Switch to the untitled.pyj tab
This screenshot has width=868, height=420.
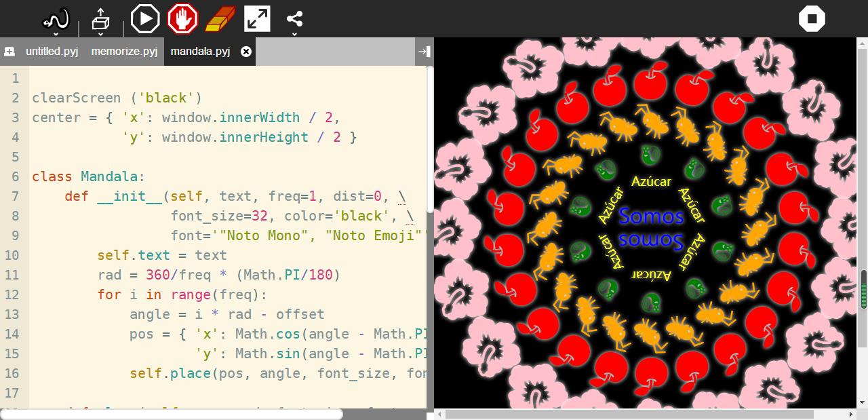(x=52, y=52)
